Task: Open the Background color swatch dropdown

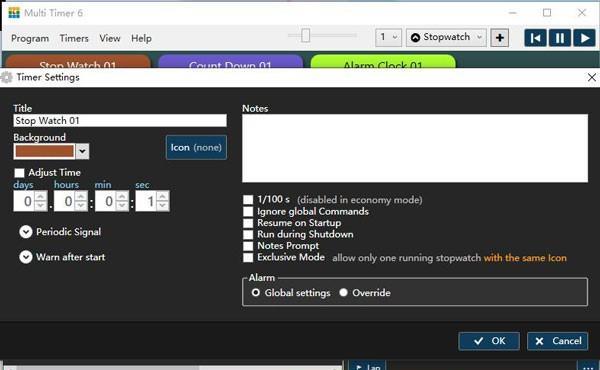Action: coord(82,151)
